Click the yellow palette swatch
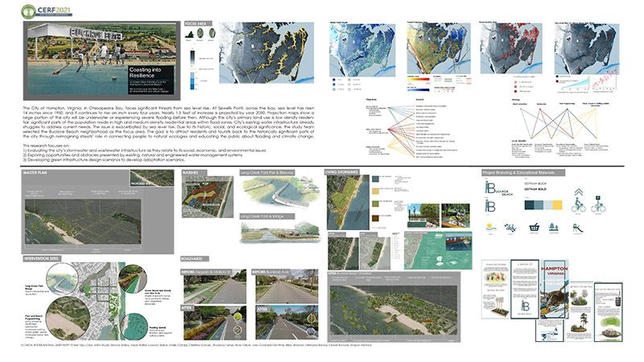 [x=557, y=204]
